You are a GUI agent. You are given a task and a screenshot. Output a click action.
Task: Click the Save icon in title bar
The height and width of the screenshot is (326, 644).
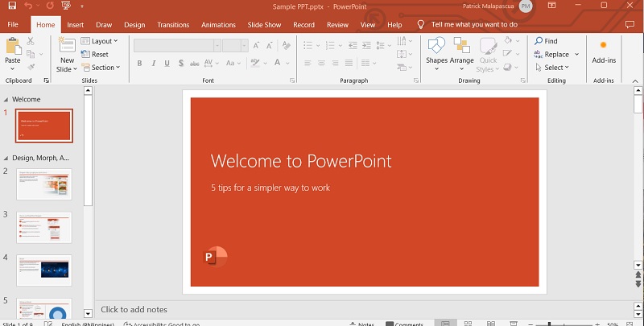(12, 6)
